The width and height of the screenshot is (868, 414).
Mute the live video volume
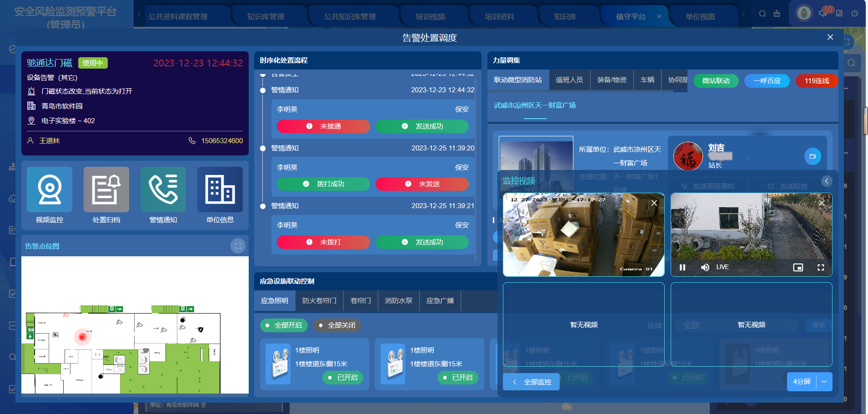click(x=705, y=267)
